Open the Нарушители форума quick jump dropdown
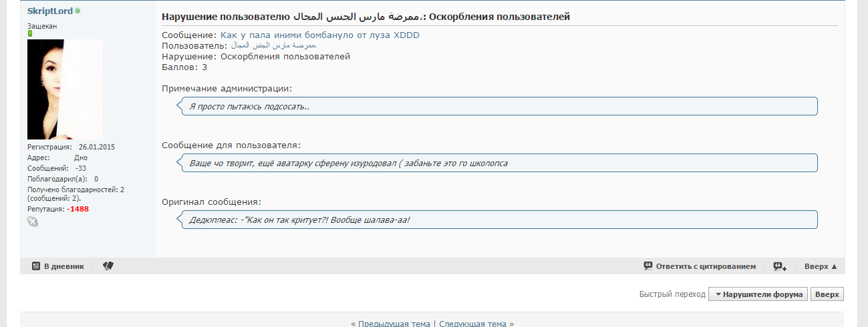This screenshot has width=868, height=327. [758, 294]
